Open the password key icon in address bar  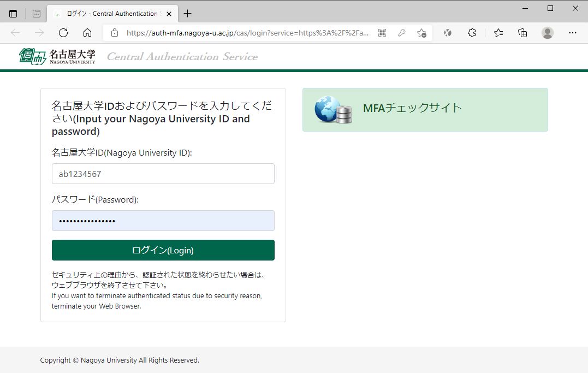402,33
